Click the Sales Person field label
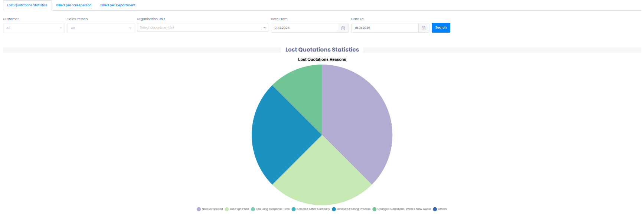Image resolution: width=644 pixels, height=214 pixels. (78, 19)
